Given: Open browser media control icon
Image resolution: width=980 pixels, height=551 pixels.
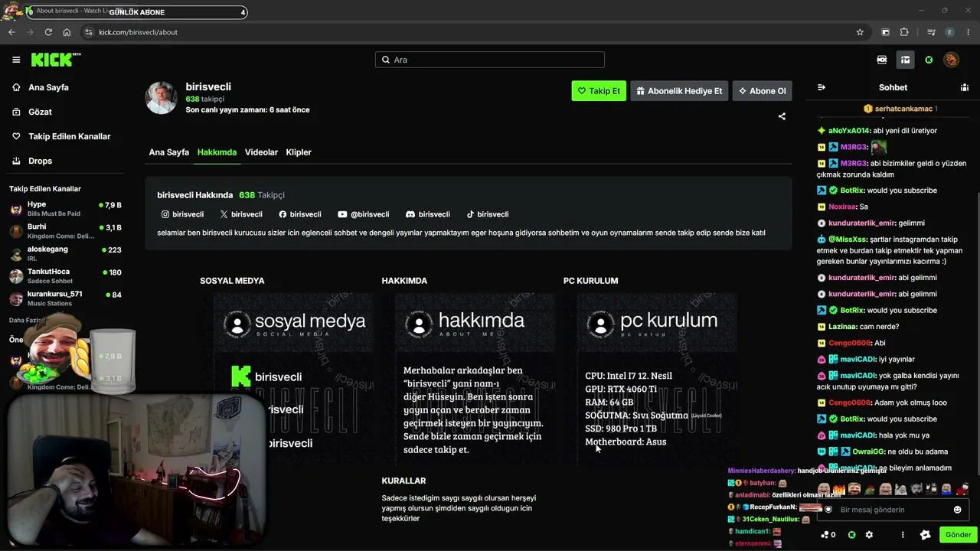Looking at the screenshot, I should (x=931, y=32).
